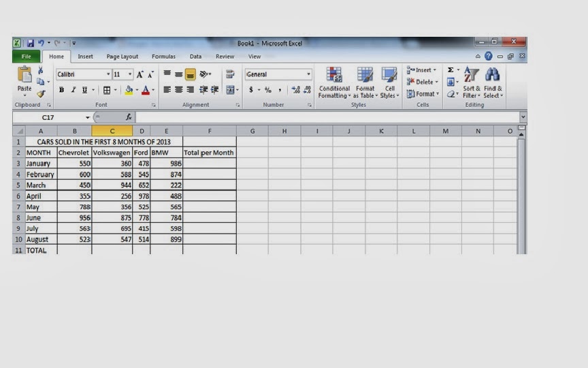The image size is (588, 368).
Task: Click in the formula bar input
Action: [327, 117]
